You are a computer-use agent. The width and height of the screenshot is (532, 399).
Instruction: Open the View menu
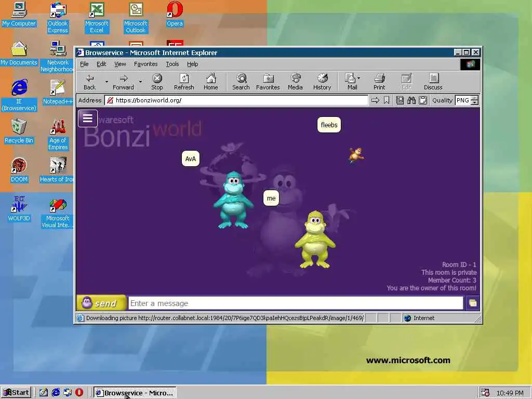point(120,64)
